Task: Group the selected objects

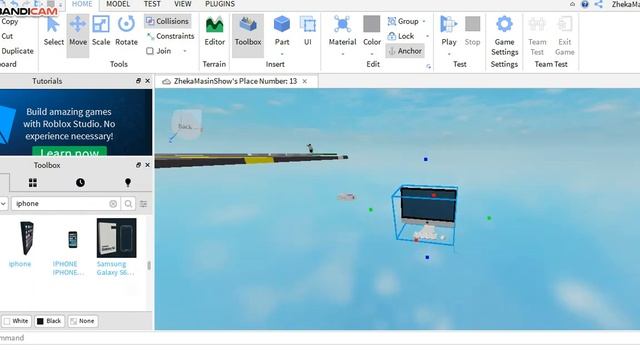Action: (x=403, y=21)
